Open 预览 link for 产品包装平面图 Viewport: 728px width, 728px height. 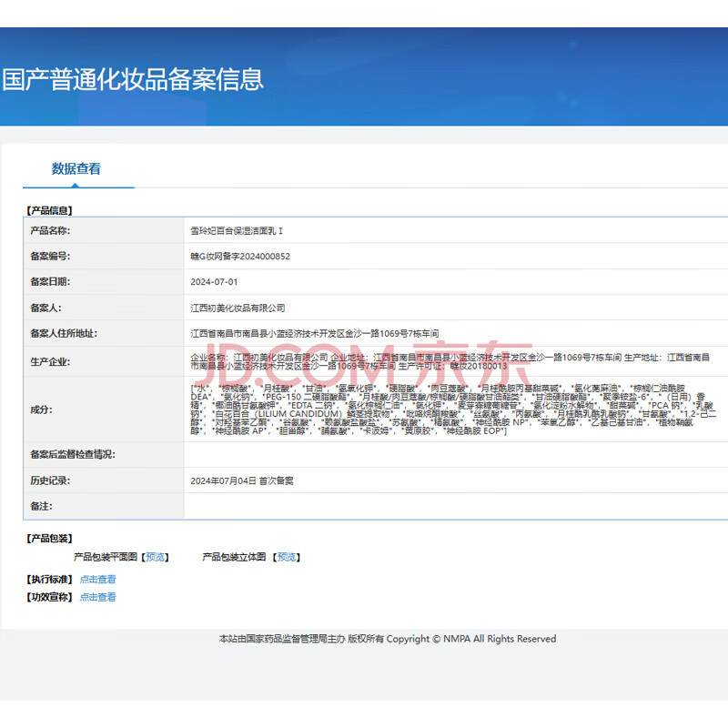pos(156,557)
